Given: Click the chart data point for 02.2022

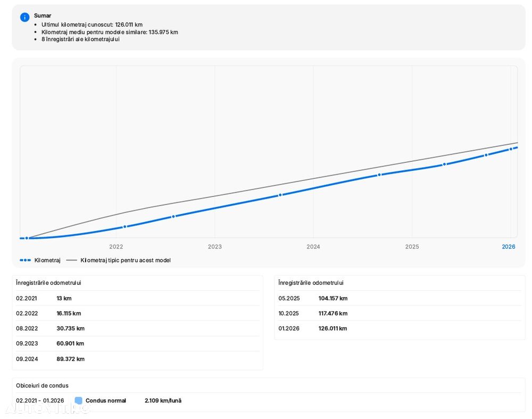Looking at the screenshot, I should pyautogui.click(x=124, y=226).
